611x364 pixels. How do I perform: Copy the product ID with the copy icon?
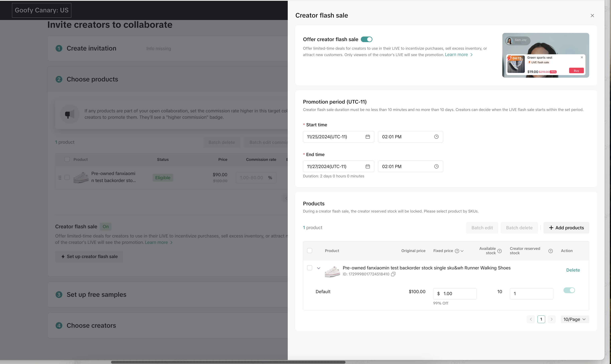pos(393,274)
